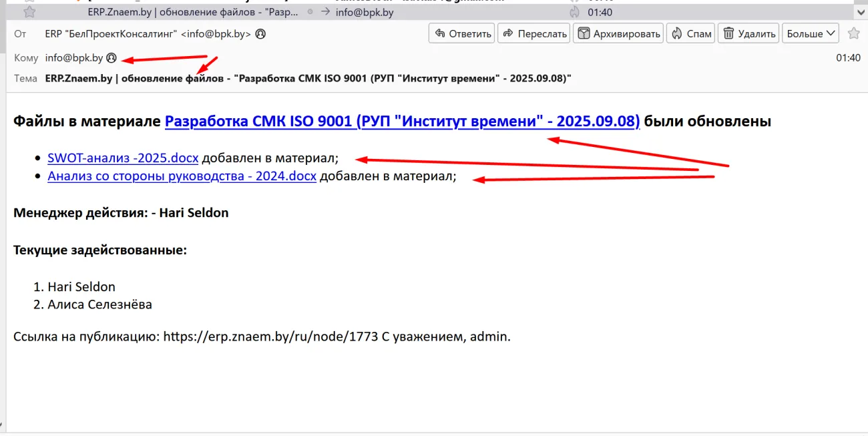
Task: Open the Больше dropdown menu
Action: 811,33
